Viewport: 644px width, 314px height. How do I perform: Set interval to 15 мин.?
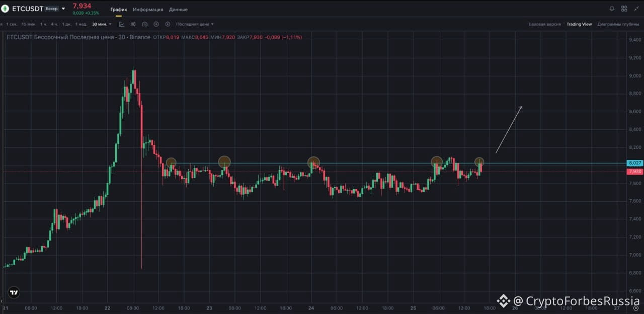[29, 24]
